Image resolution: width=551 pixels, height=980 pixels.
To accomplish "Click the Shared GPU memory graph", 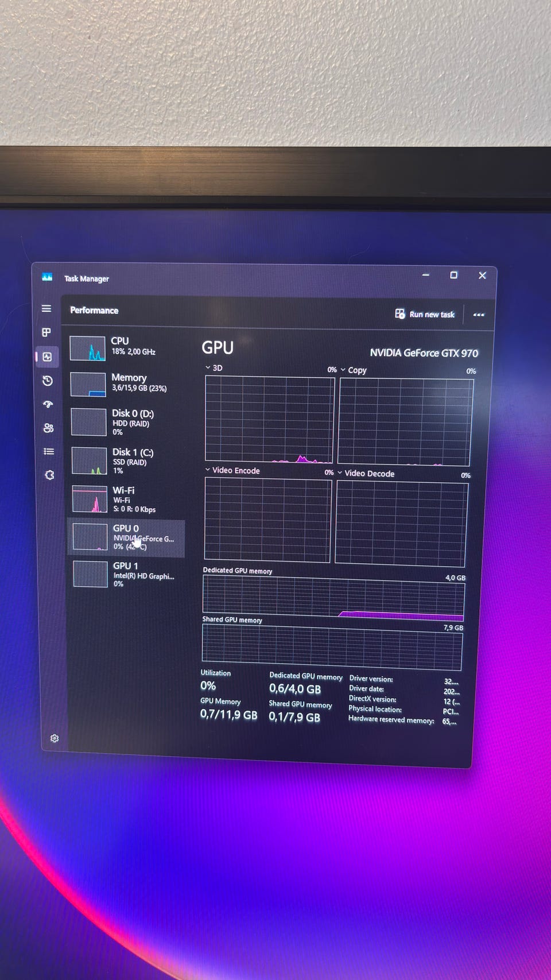I will click(x=332, y=647).
